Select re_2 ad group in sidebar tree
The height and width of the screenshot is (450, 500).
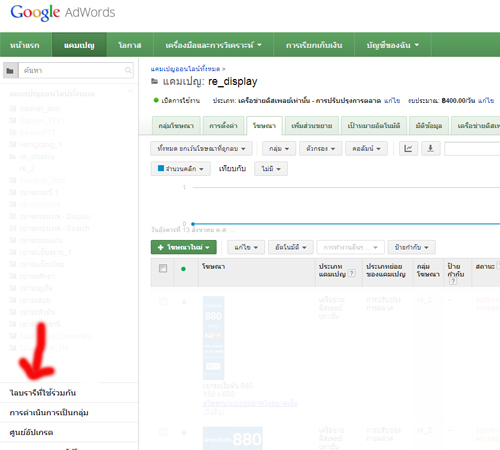coord(27,169)
